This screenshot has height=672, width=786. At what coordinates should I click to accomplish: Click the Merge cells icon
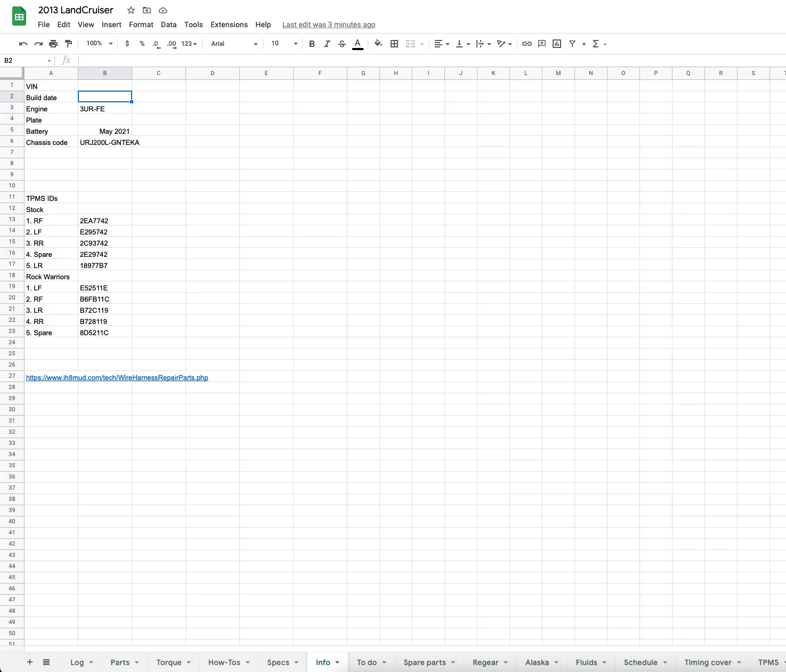(x=410, y=44)
